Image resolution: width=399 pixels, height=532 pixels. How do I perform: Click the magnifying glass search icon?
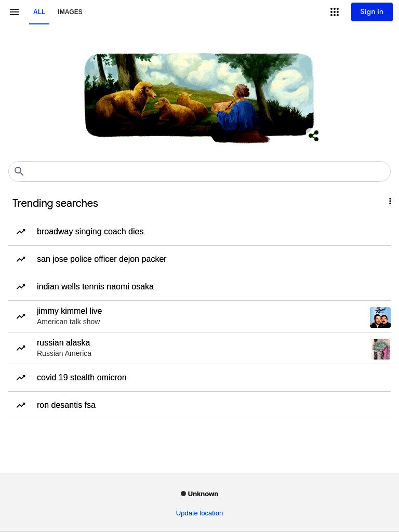point(19,171)
